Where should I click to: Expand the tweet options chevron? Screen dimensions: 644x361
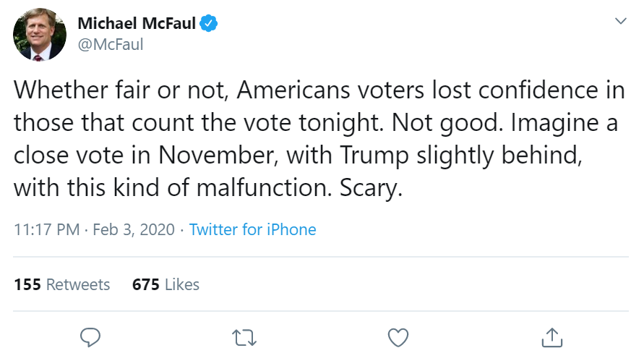(620, 22)
